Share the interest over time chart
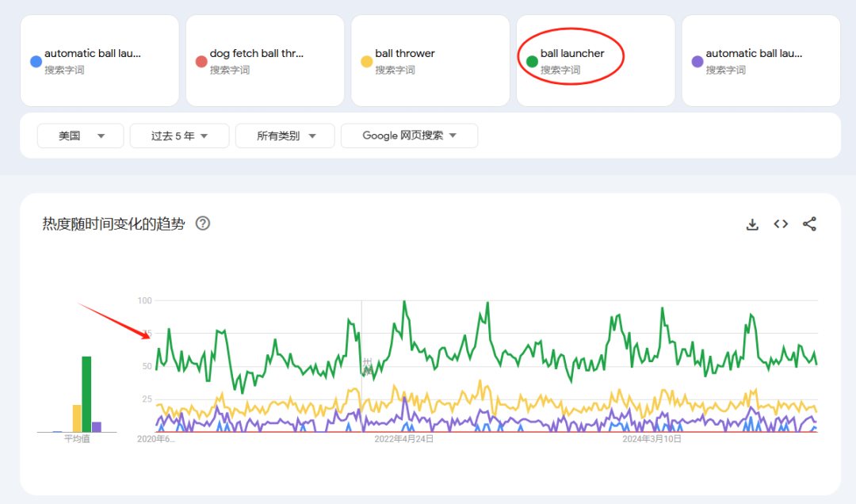 (x=809, y=224)
